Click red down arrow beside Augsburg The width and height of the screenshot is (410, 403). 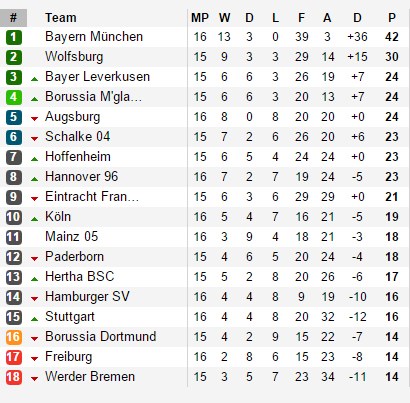click(34, 119)
